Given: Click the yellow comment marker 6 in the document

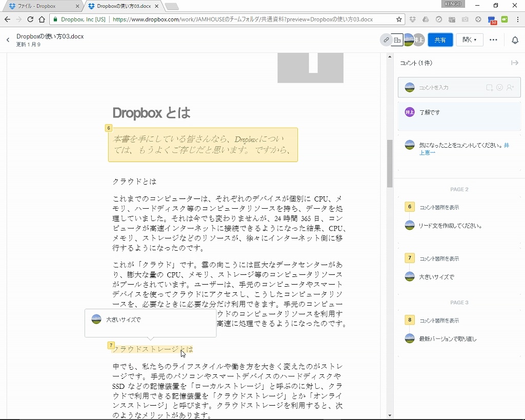Looking at the screenshot, I should click(109, 128).
